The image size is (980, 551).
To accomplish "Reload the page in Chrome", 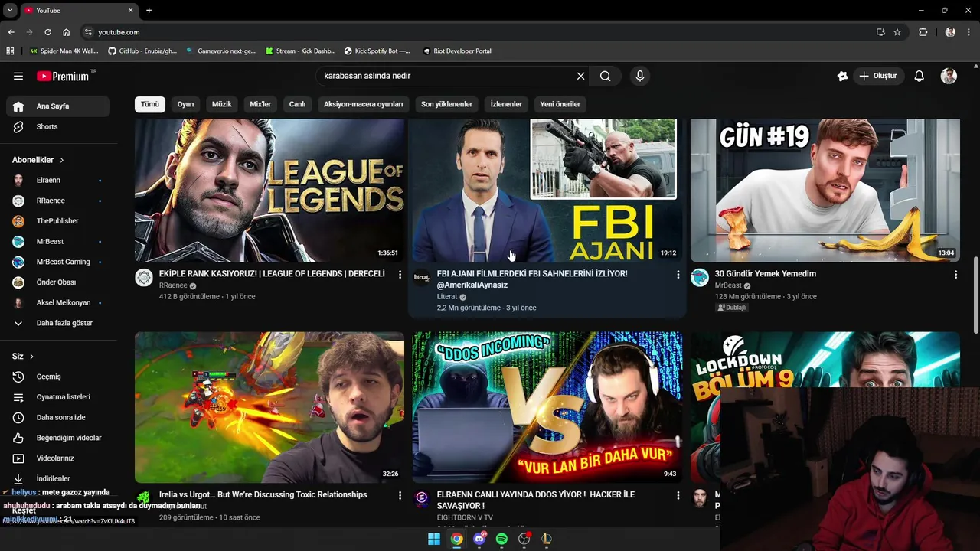I will pyautogui.click(x=47, y=32).
